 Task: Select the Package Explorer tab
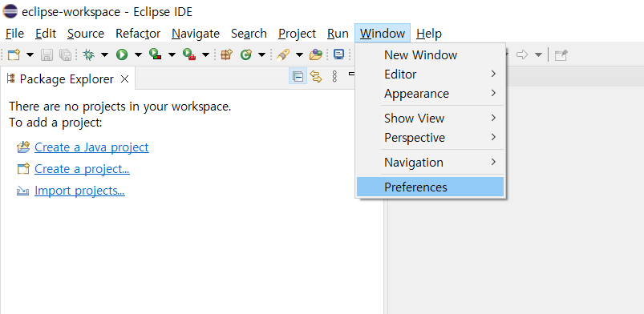tap(67, 78)
